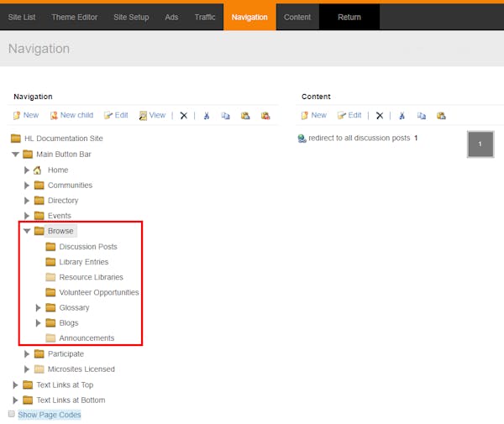Copy content using Content copy icon

[x=422, y=116]
